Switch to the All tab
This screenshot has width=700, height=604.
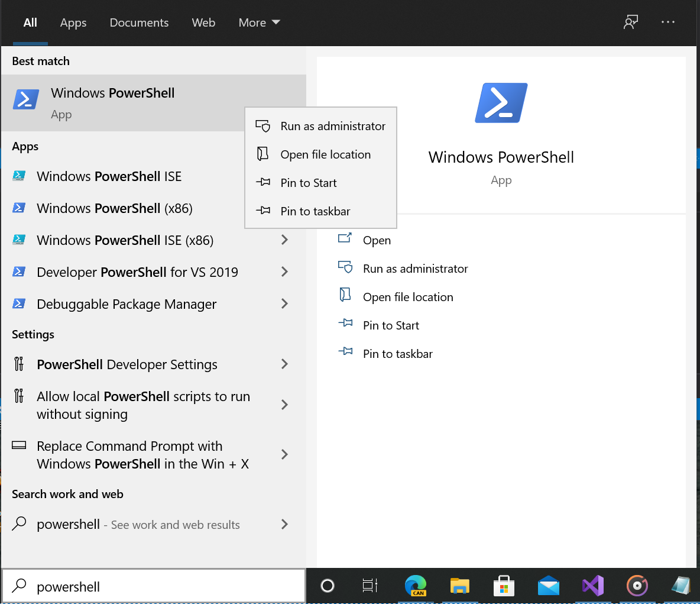coord(30,22)
